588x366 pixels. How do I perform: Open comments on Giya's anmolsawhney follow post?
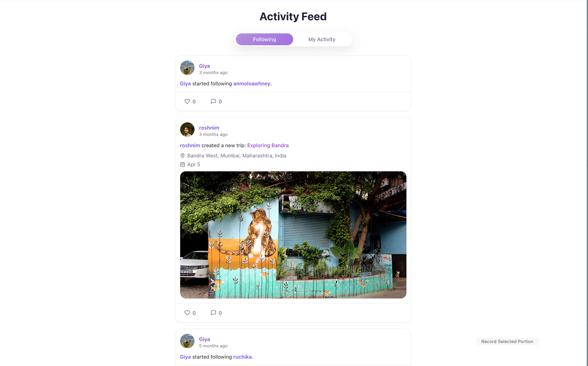pyautogui.click(x=213, y=101)
